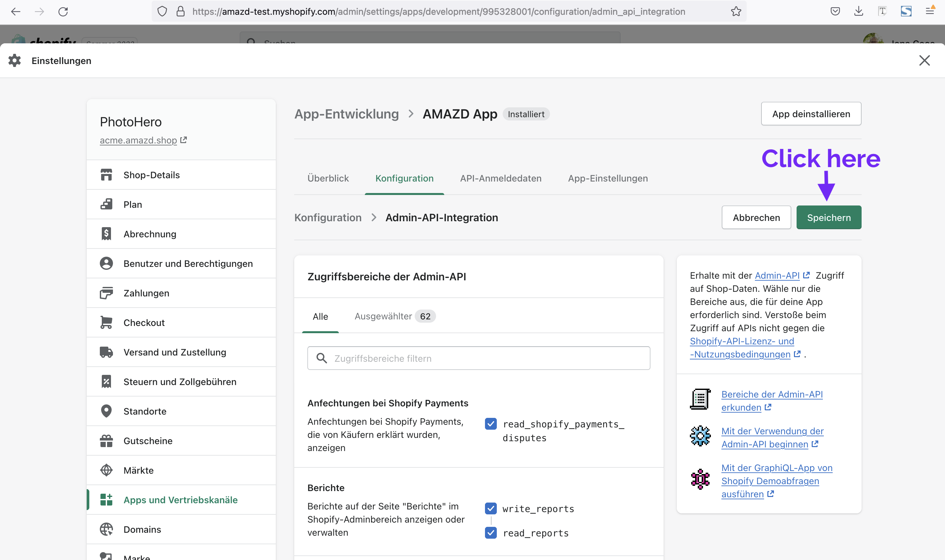Click the Plan icon in sidebar
Viewport: 945px width, 560px height.
coord(106,204)
